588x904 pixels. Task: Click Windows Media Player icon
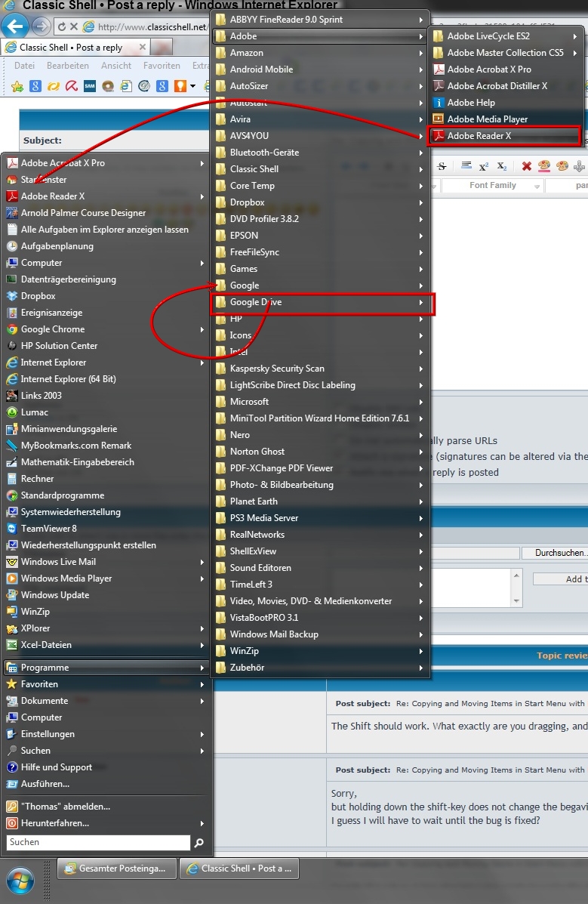tap(11, 578)
